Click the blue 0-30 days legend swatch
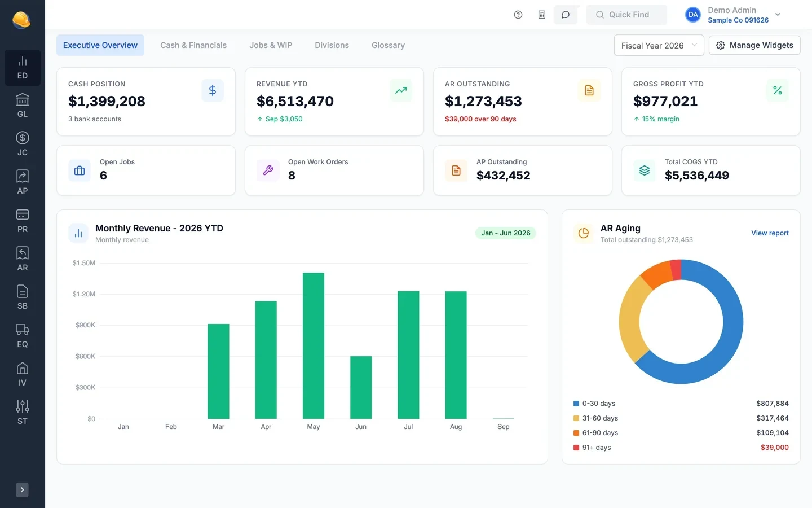The width and height of the screenshot is (812, 508). pos(576,404)
